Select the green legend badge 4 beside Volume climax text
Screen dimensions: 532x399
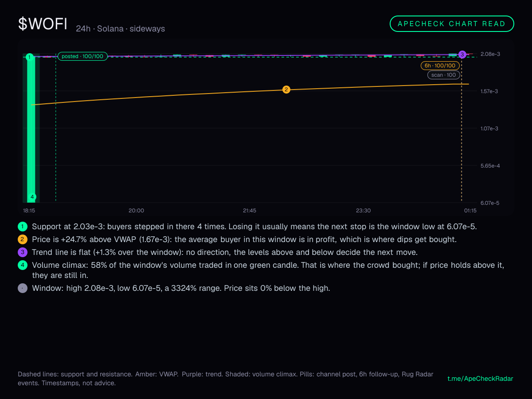(x=23, y=265)
